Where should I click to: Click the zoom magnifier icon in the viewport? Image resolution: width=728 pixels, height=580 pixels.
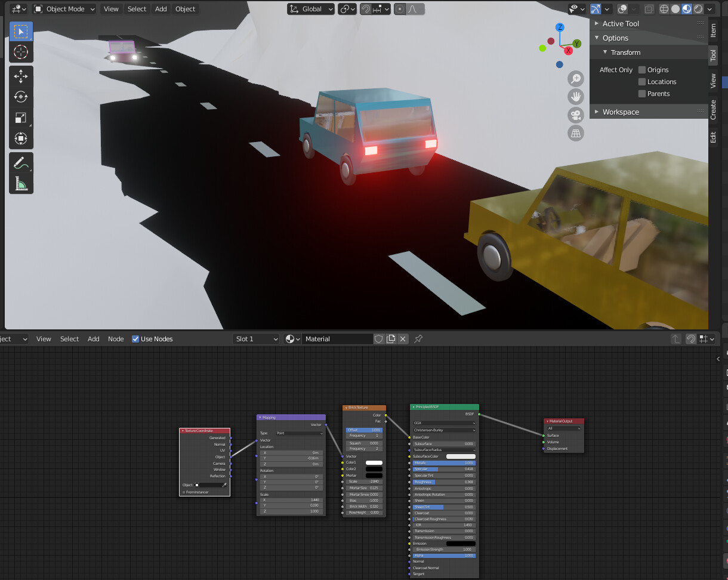[x=575, y=78]
